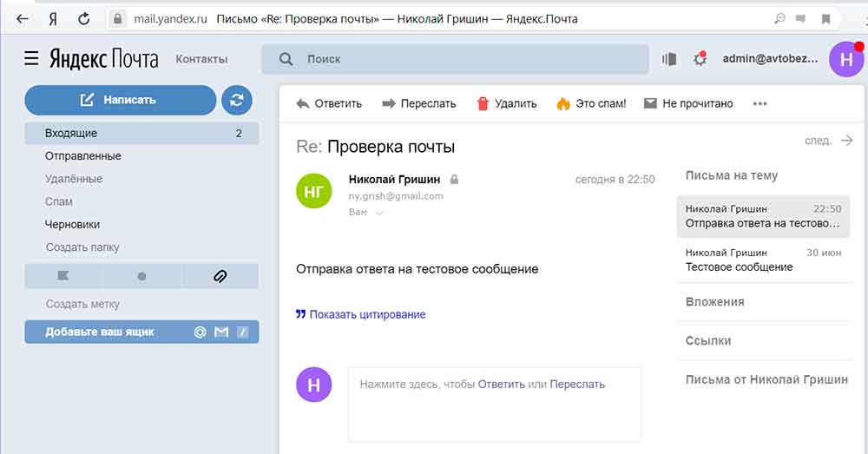Open the Контакты link in the header
The image size is (868, 454).
201,59
